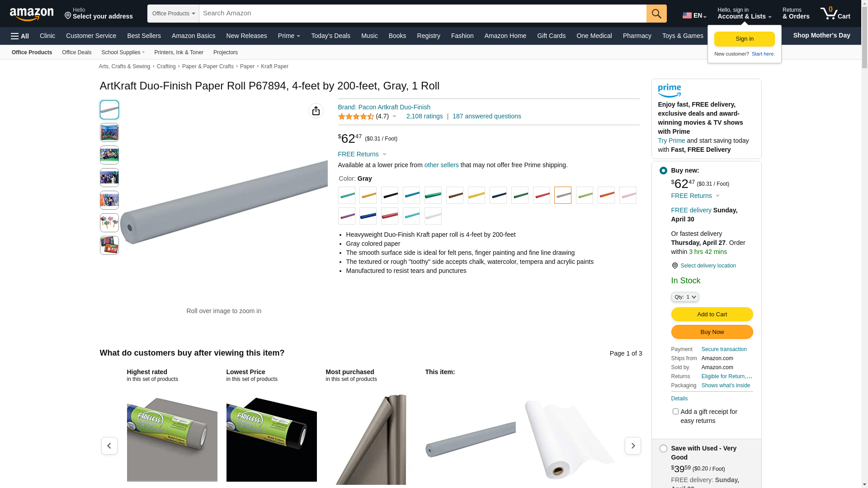Select Save with Used radio option

pyautogui.click(x=663, y=449)
